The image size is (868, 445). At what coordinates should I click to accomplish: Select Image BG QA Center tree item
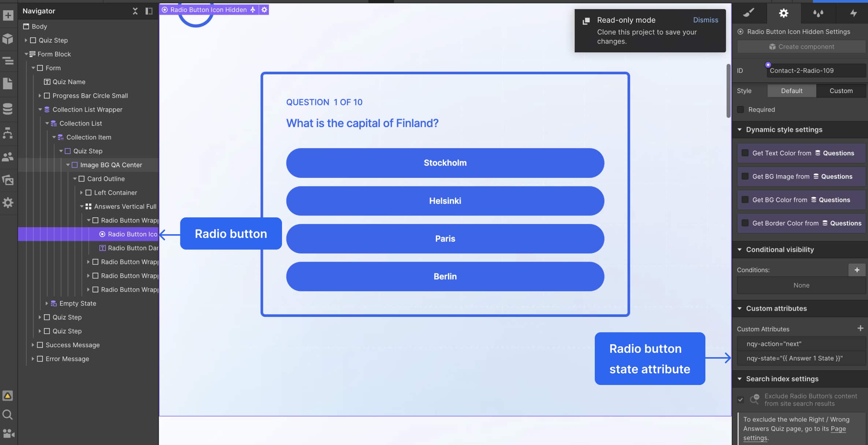[x=111, y=165]
